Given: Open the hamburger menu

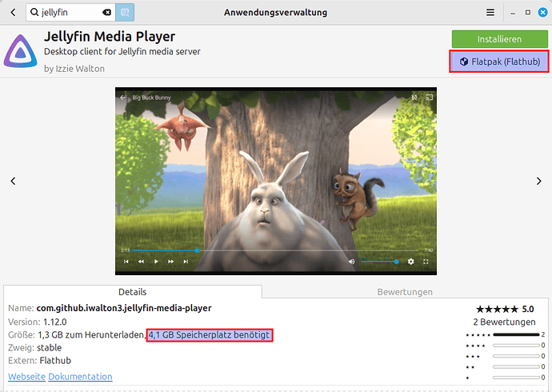Looking at the screenshot, I should tap(490, 12).
